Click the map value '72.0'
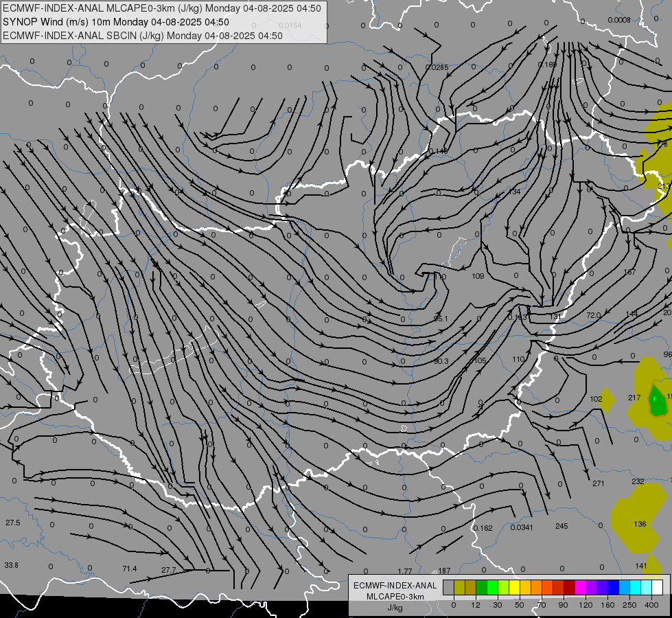 tap(594, 315)
